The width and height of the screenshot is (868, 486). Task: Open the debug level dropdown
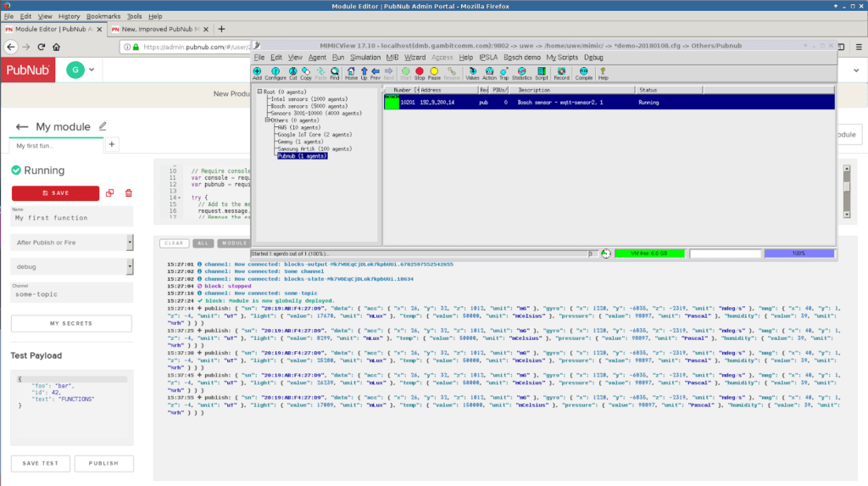tap(72, 266)
